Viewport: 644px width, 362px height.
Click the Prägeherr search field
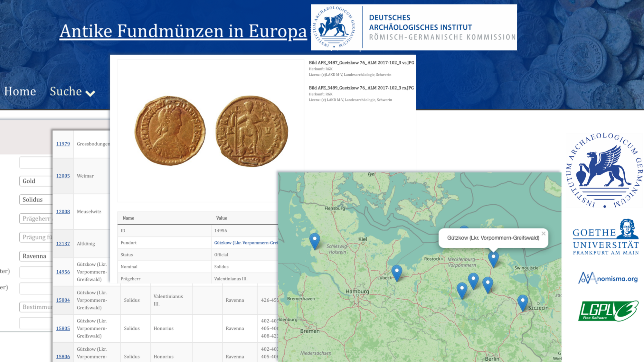(36, 218)
